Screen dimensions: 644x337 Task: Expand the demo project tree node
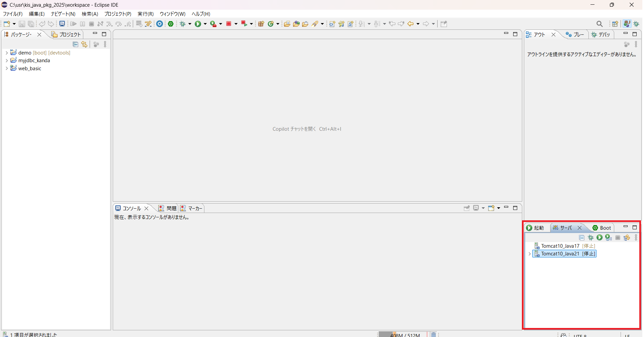6,53
